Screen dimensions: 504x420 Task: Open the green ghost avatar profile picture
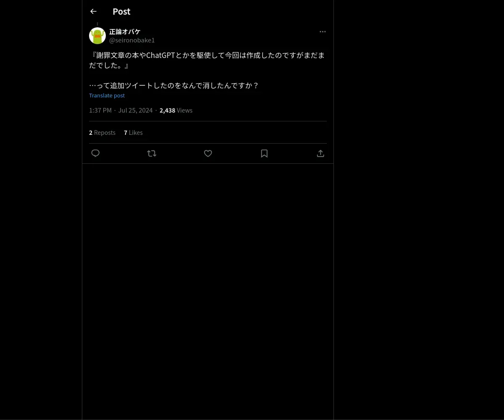97,36
